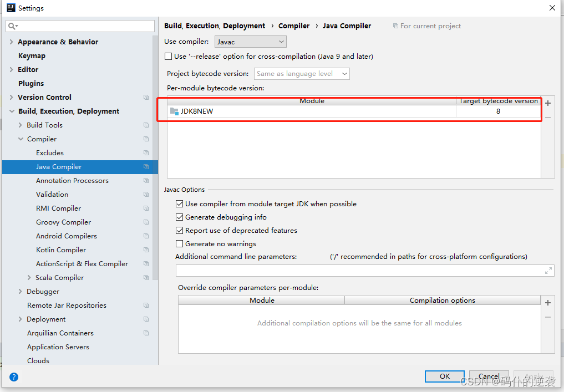Select the JDK8NEW module row
Image resolution: width=564 pixels, height=392 pixels.
tap(354, 111)
